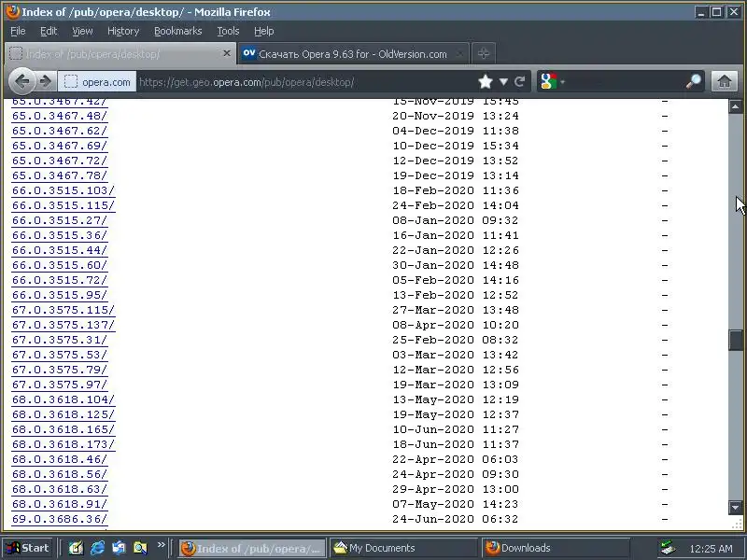
Task: Select the Index of /pub/opera/desktop/ tab
Action: (120, 54)
